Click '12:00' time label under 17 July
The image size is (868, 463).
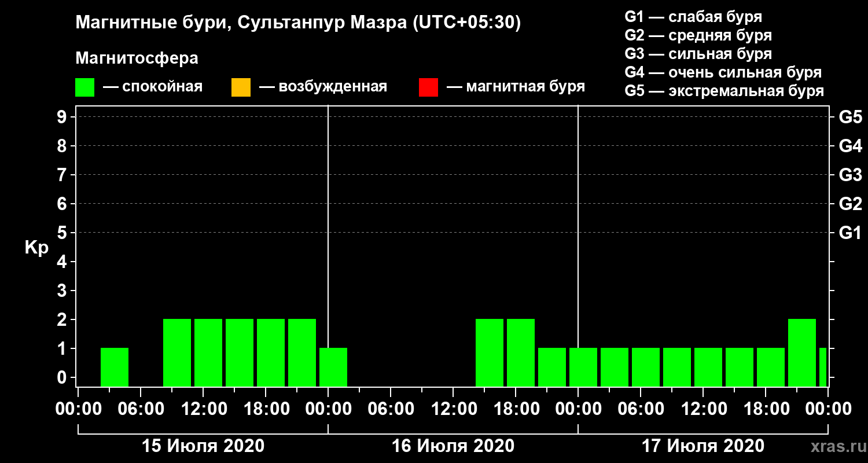(703, 409)
